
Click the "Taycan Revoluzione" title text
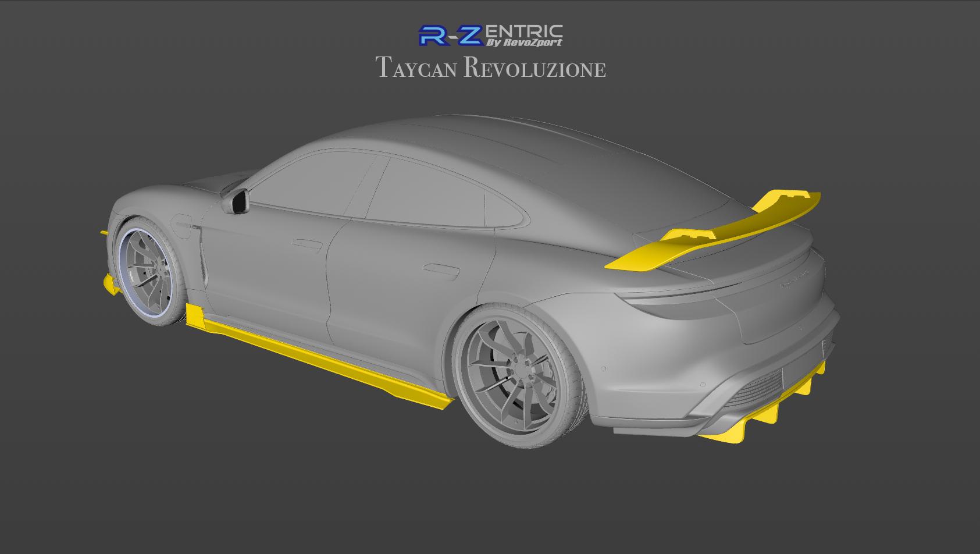491,68
